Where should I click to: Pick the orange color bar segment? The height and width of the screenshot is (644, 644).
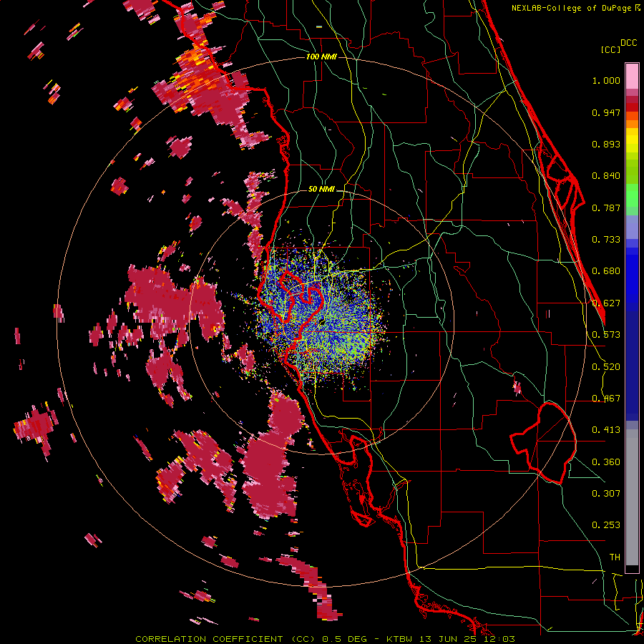632,124
